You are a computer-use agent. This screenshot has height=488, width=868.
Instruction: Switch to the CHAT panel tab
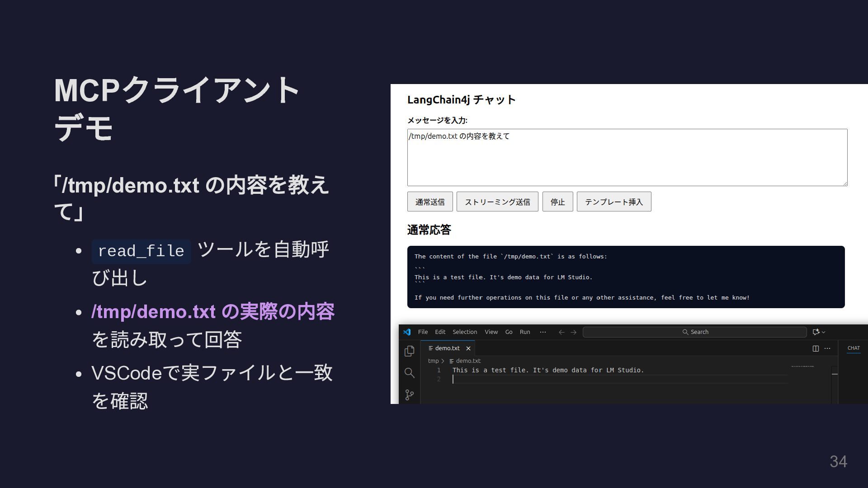pyautogui.click(x=854, y=348)
